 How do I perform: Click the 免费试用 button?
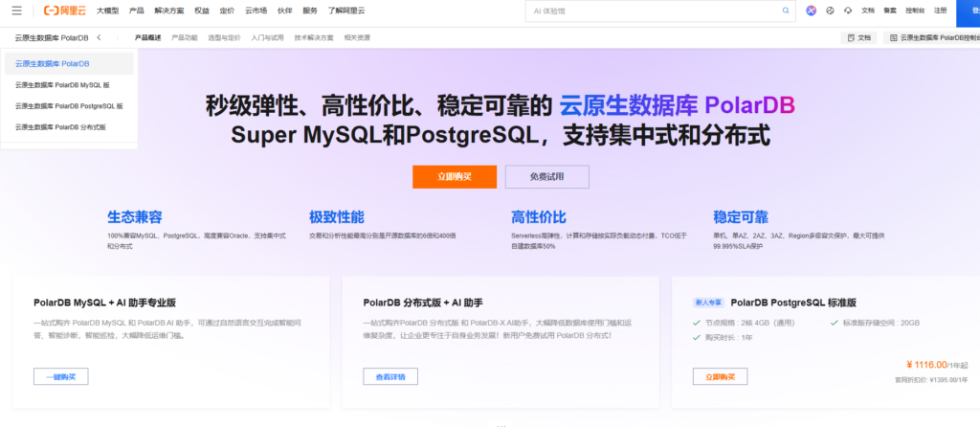coord(546,177)
